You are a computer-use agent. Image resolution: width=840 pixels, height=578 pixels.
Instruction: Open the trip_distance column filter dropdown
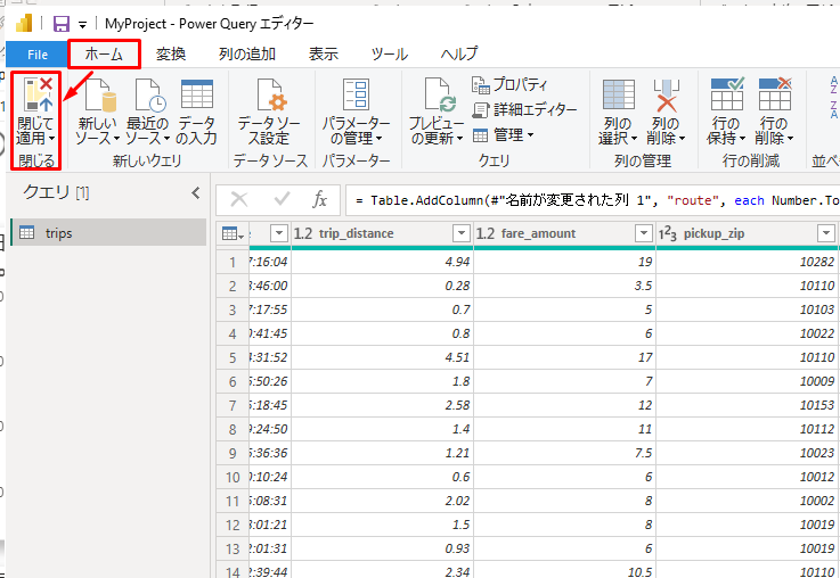[x=460, y=233]
